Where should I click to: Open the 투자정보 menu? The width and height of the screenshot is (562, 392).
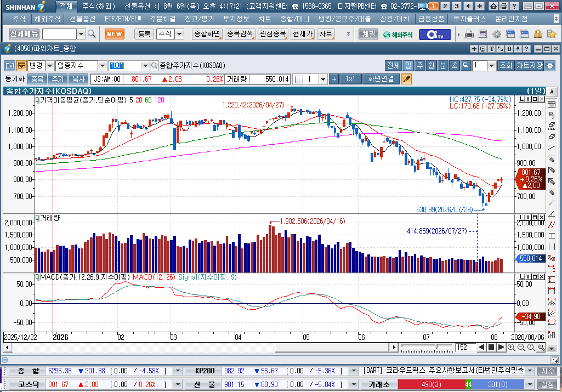[236, 19]
